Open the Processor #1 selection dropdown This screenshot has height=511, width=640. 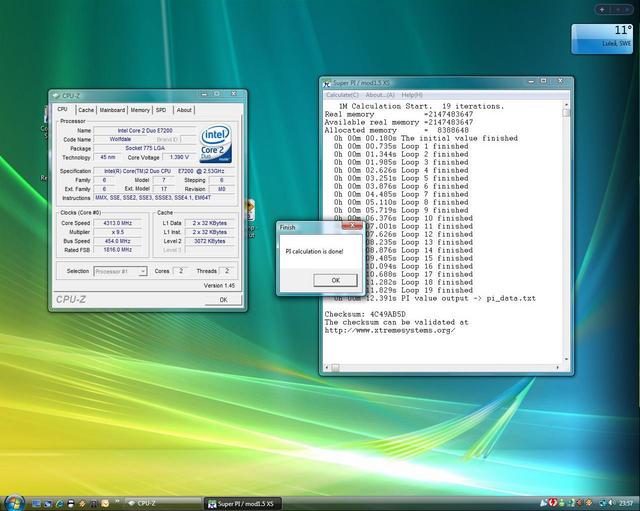coord(120,271)
